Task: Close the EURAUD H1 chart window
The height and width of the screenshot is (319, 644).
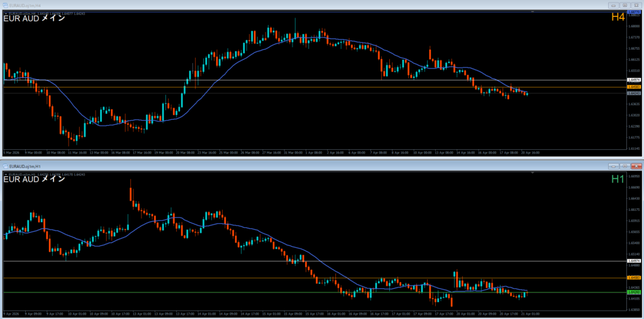Action: tap(636, 166)
